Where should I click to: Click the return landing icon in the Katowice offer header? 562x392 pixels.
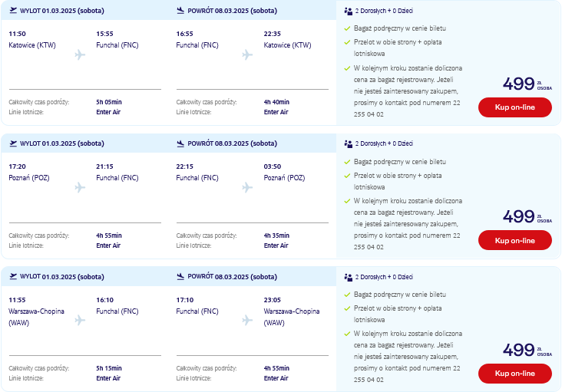(x=180, y=11)
